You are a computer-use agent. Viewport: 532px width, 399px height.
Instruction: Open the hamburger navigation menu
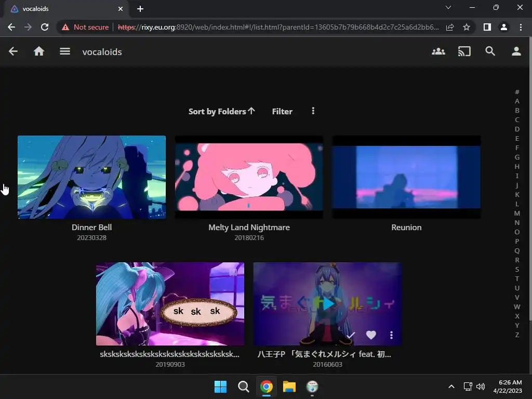tap(65, 51)
